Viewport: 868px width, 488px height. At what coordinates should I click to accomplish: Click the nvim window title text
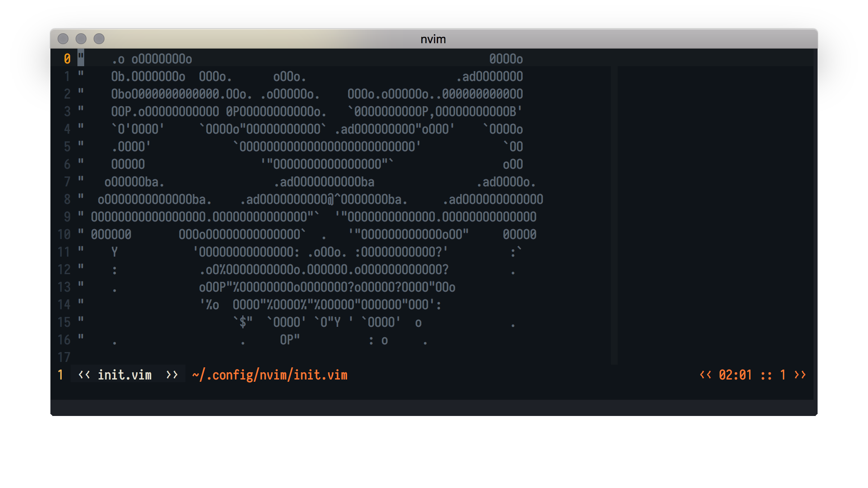(x=433, y=39)
